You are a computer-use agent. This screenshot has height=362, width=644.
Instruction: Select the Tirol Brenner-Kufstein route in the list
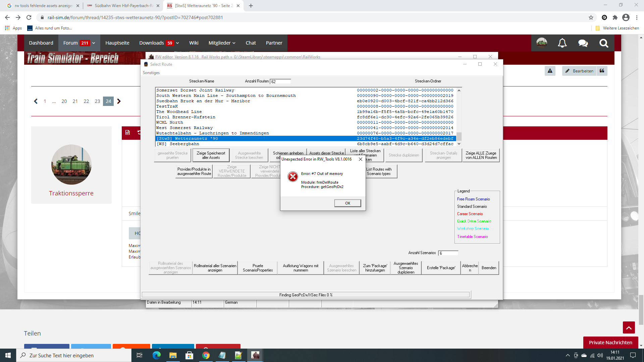coord(186,117)
